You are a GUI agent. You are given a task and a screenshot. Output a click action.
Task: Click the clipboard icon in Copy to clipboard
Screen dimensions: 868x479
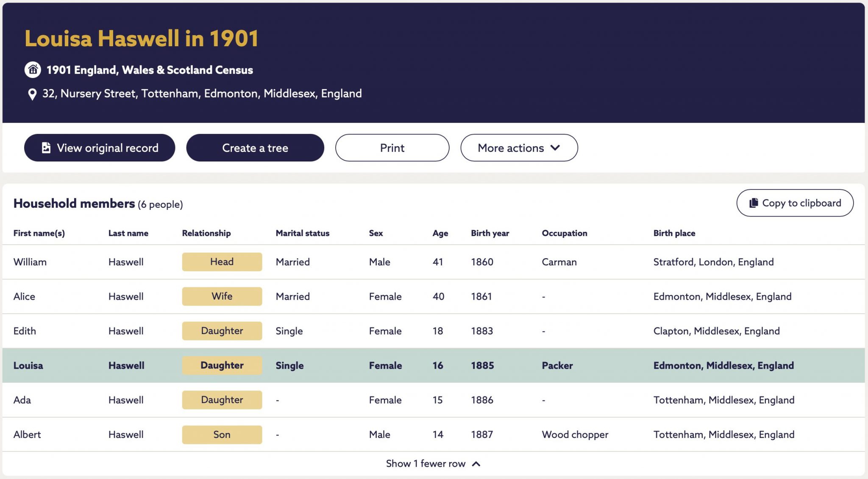[x=754, y=203]
